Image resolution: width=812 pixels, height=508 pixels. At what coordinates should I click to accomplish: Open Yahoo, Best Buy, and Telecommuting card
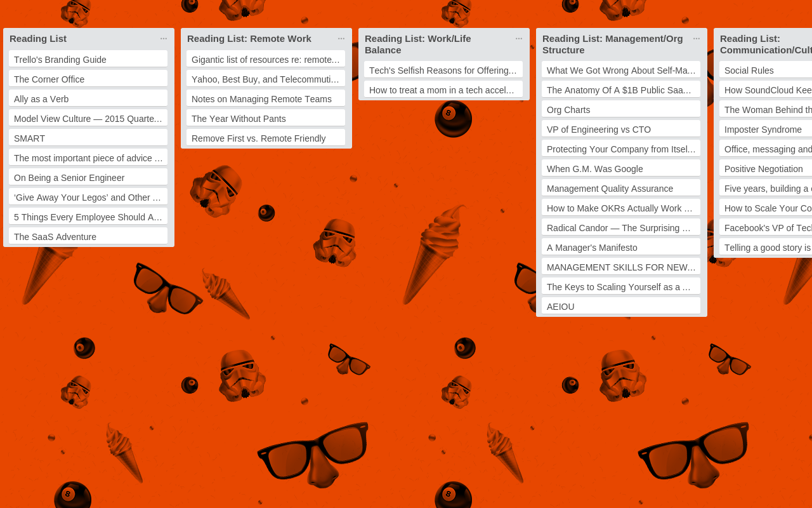pos(266,79)
